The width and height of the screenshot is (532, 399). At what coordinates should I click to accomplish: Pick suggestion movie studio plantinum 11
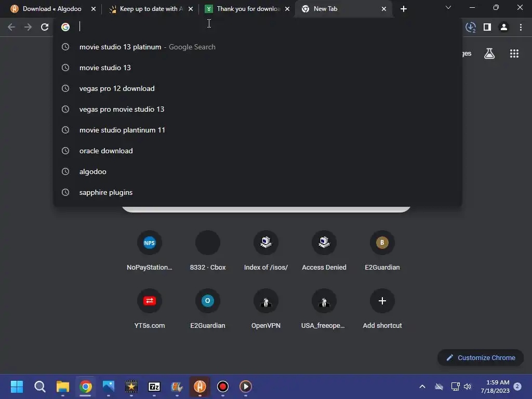[x=258, y=130]
